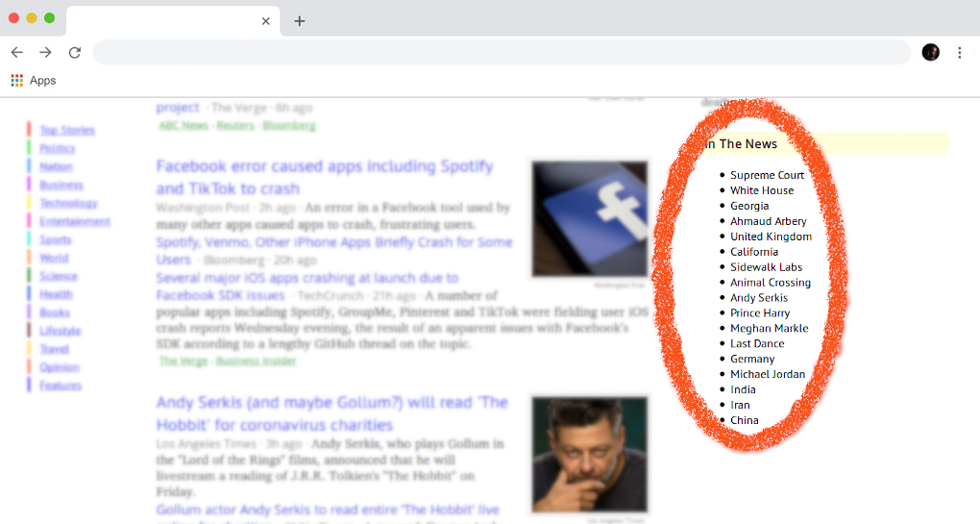
Task: Open Chrome three-dot menu
Action: point(959,52)
